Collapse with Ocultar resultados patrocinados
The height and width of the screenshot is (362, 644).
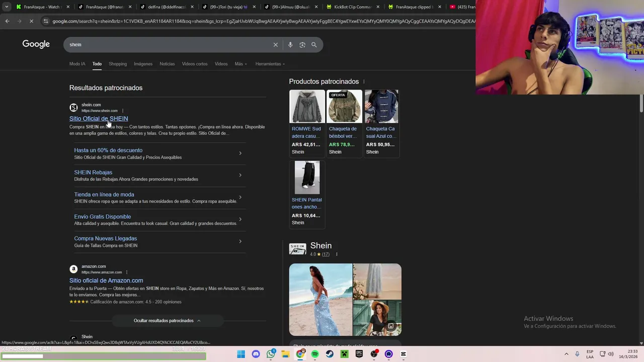point(167,321)
